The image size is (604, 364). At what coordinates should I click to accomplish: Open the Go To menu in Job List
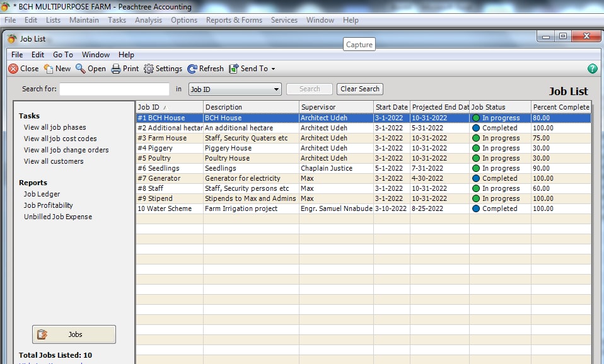point(63,55)
